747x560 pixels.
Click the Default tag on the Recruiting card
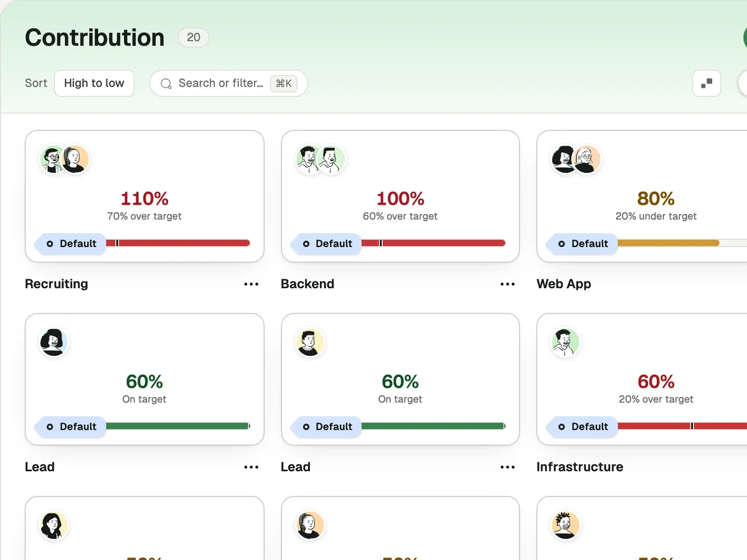(70, 243)
